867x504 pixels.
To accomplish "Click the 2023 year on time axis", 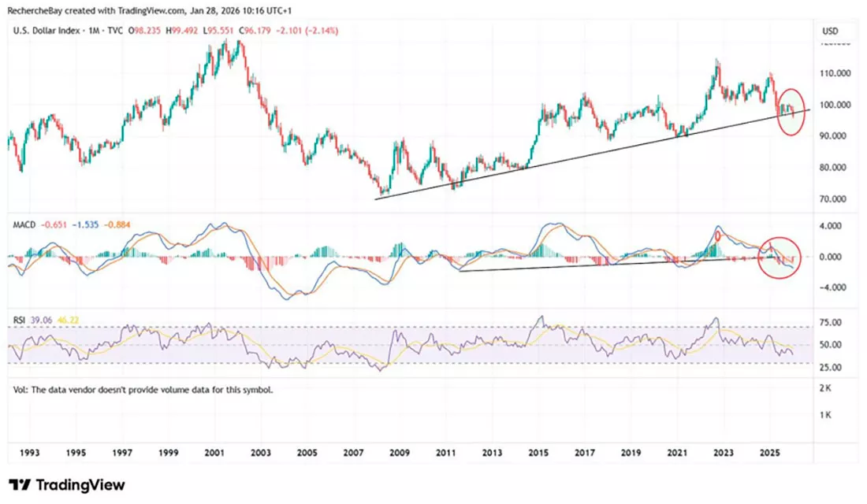I will [724, 453].
